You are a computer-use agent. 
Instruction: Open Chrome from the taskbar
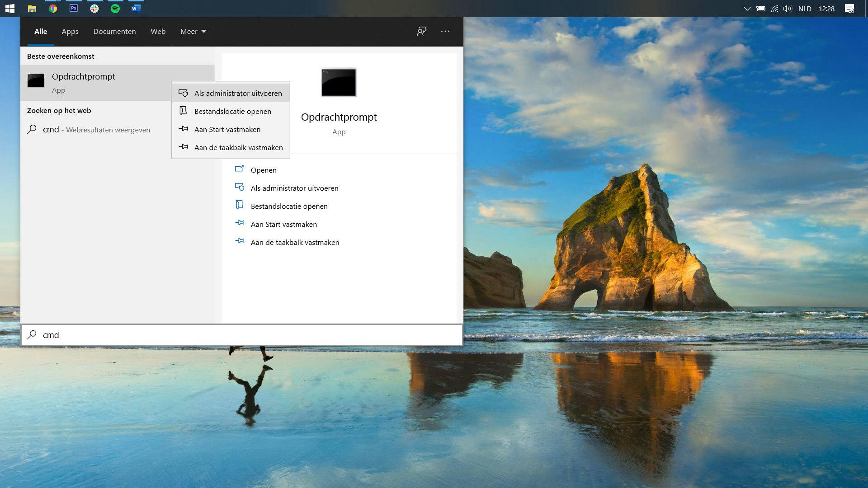click(x=53, y=9)
